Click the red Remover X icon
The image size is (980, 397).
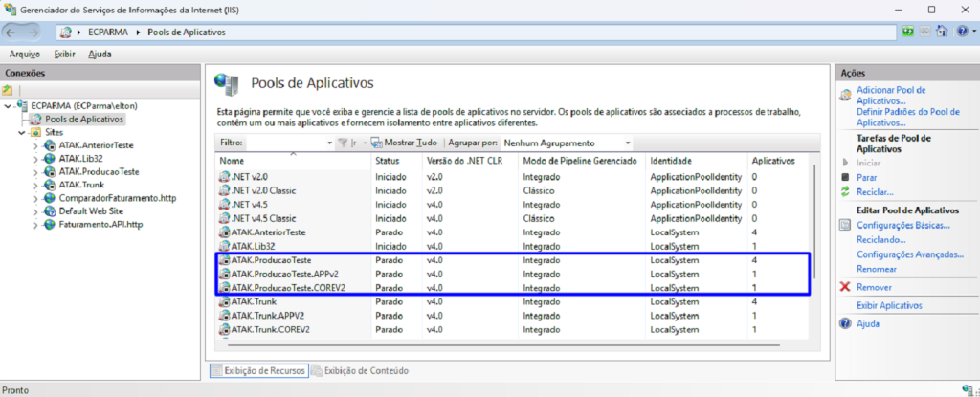click(845, 287)
